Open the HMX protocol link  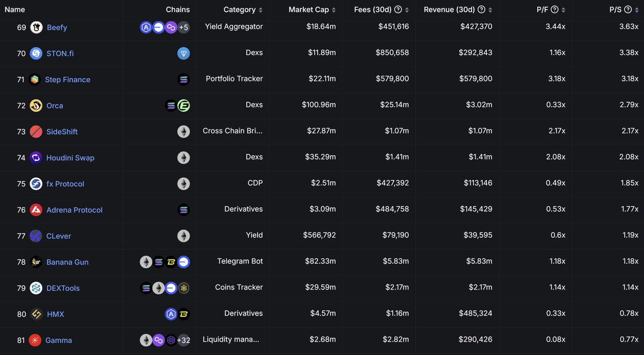[x=56, y=314]
